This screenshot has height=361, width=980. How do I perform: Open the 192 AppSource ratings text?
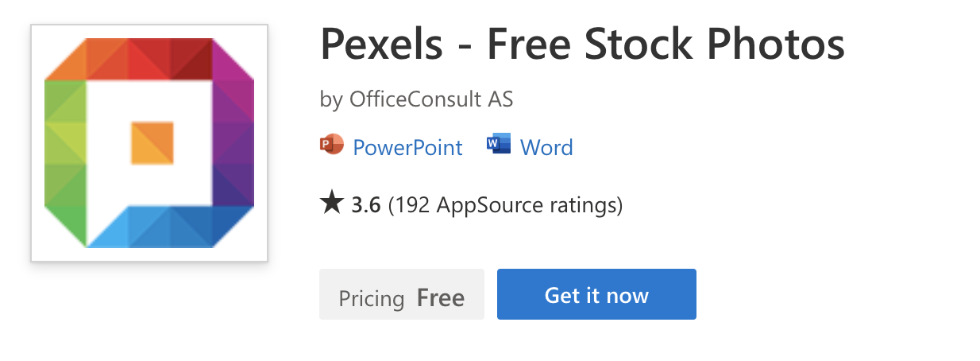[x=506, y=206]
